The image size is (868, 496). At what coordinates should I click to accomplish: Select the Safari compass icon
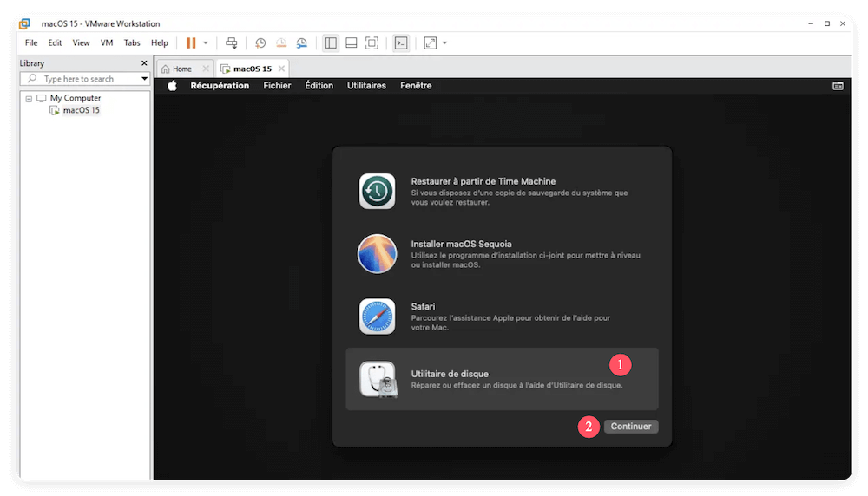coord(377,317)
